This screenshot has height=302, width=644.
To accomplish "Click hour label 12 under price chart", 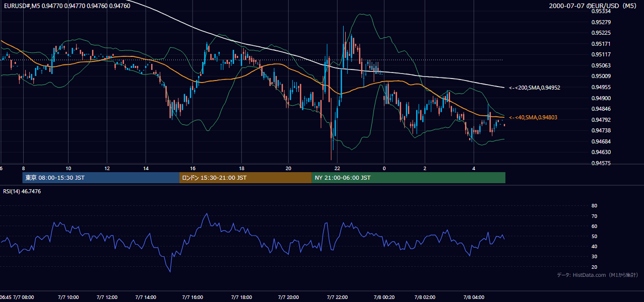I will click(107, 168).
